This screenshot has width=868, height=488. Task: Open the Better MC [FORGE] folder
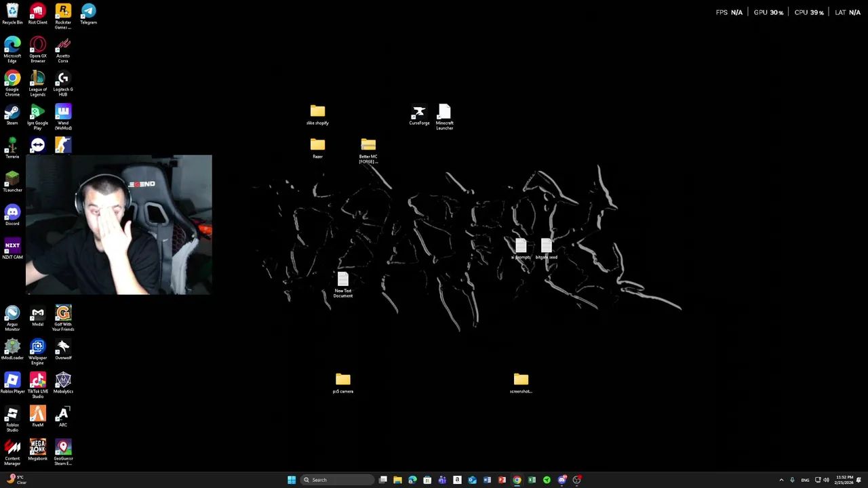[368, 150]
